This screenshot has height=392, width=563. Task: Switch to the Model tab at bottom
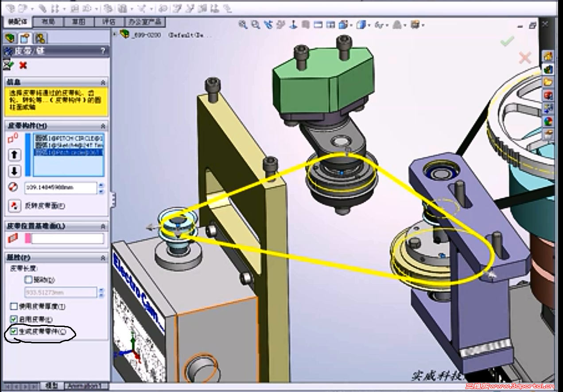(x=51, y=386)
